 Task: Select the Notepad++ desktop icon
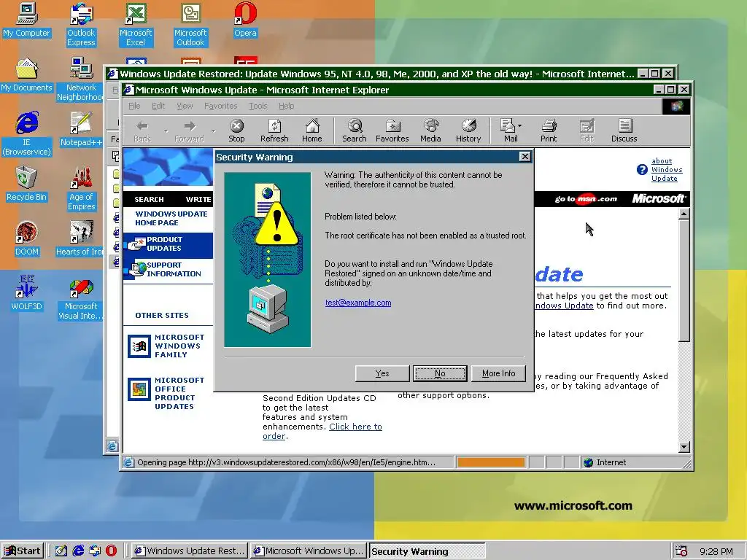81,130
